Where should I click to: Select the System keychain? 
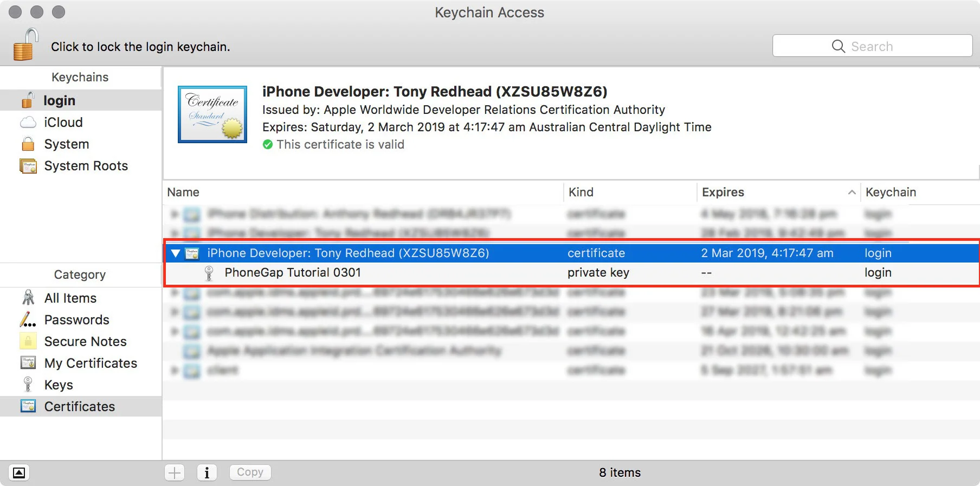tap(81, 144)
